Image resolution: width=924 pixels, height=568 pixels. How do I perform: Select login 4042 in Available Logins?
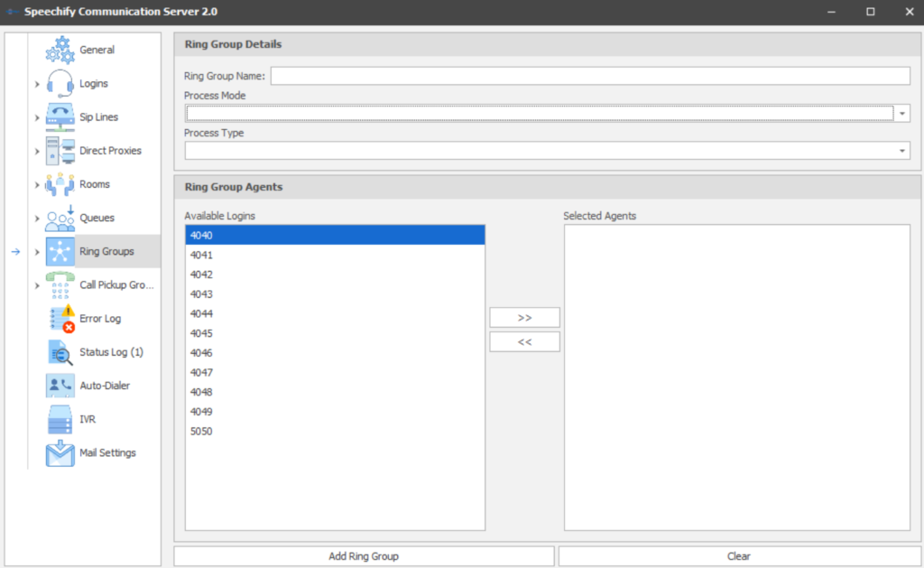(x=336, y=275)
